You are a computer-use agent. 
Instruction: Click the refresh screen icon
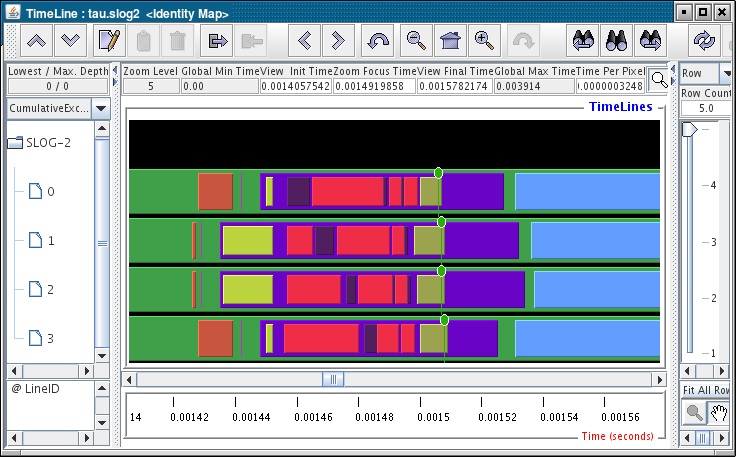(704, 41)
